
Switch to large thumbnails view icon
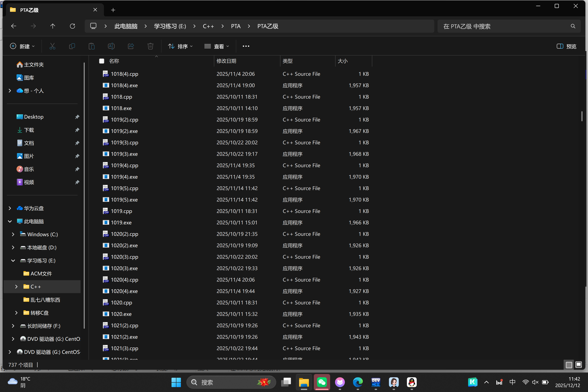click(578, 365)
